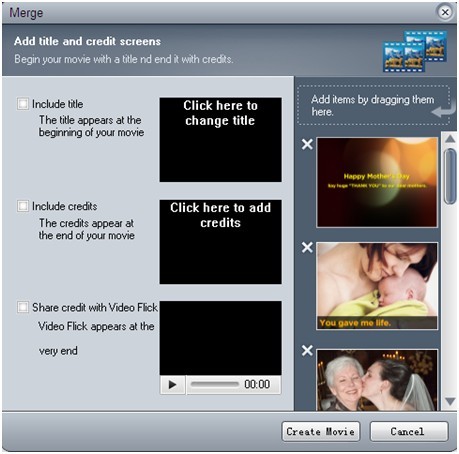The image size is (459, 454).
Task: Cancel the Merge dialog
Action: pos(409,432)
